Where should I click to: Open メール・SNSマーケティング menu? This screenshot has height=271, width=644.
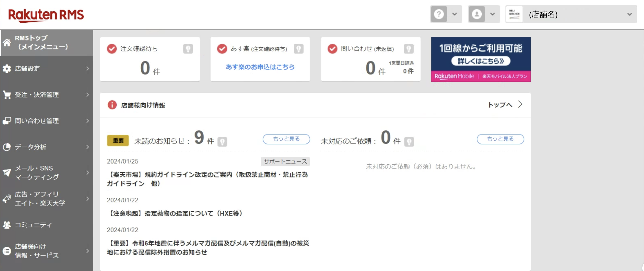pyautogui.click(x=46, y=173)
